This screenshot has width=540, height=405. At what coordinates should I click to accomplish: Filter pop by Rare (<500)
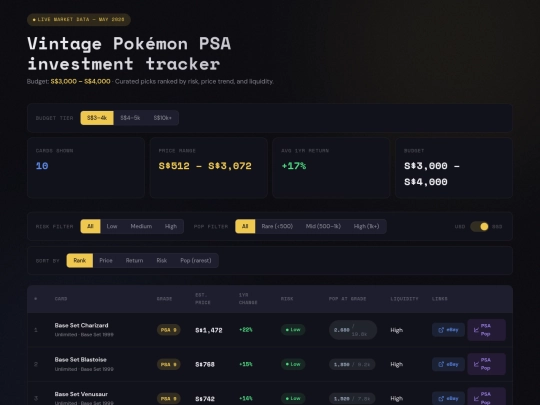pyautogui.click(x=277, y=226)
